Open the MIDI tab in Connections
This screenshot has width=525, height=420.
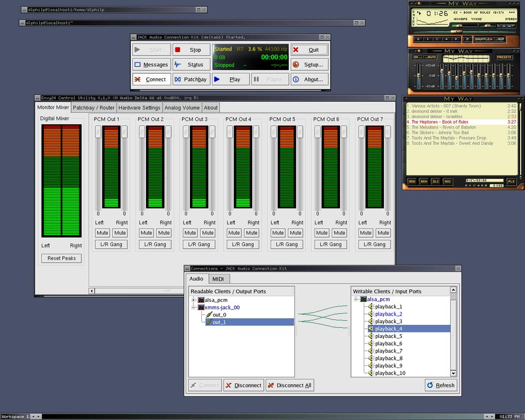point(218,279)
